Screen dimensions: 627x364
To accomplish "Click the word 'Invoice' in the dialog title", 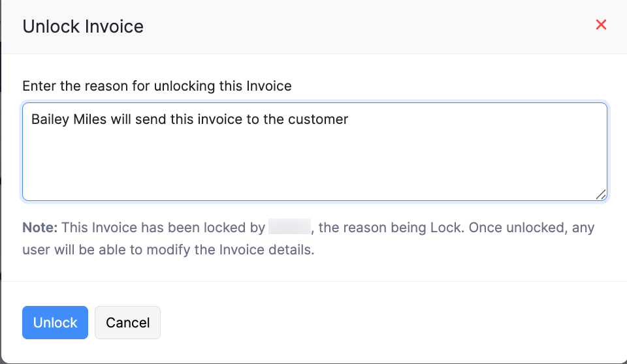I will tap(115, 27).
